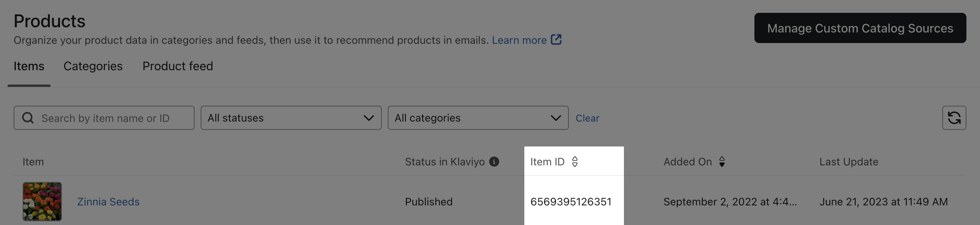980x225 pixels.
Task: Open the Zinnia Seeds product link
Action: point(108,201)
